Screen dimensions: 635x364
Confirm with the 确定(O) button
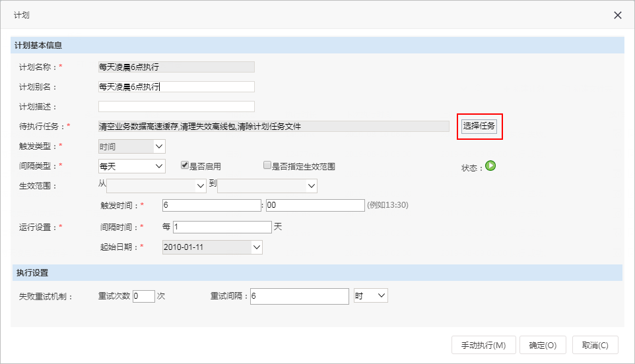pos(543,345)
